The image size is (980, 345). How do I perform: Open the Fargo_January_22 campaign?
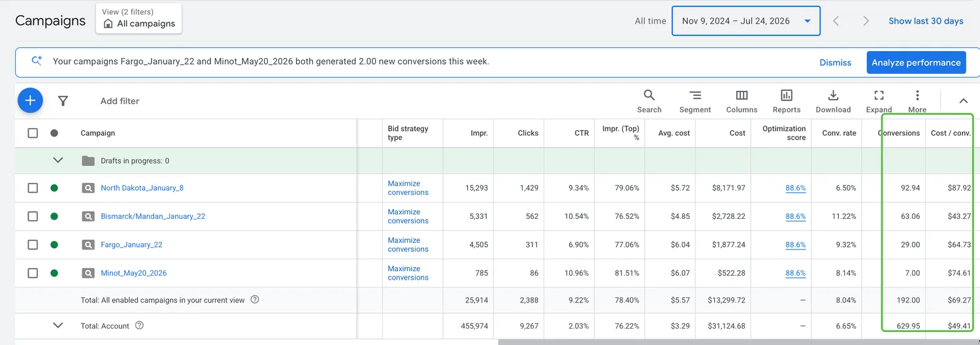click(131, 245)
